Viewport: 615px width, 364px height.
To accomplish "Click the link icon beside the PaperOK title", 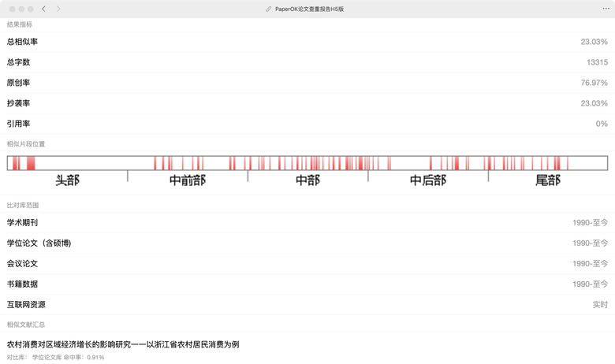I will pos(269,9).
